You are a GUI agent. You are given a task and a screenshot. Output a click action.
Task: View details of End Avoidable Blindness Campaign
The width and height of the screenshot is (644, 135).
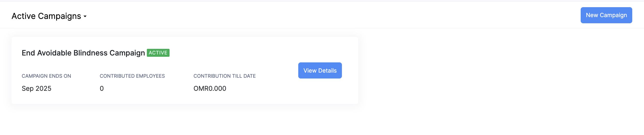(320, 71)
